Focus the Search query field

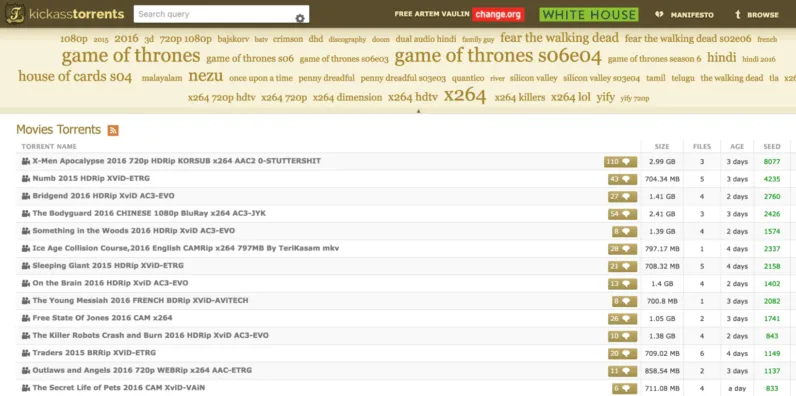click(221, 14)
